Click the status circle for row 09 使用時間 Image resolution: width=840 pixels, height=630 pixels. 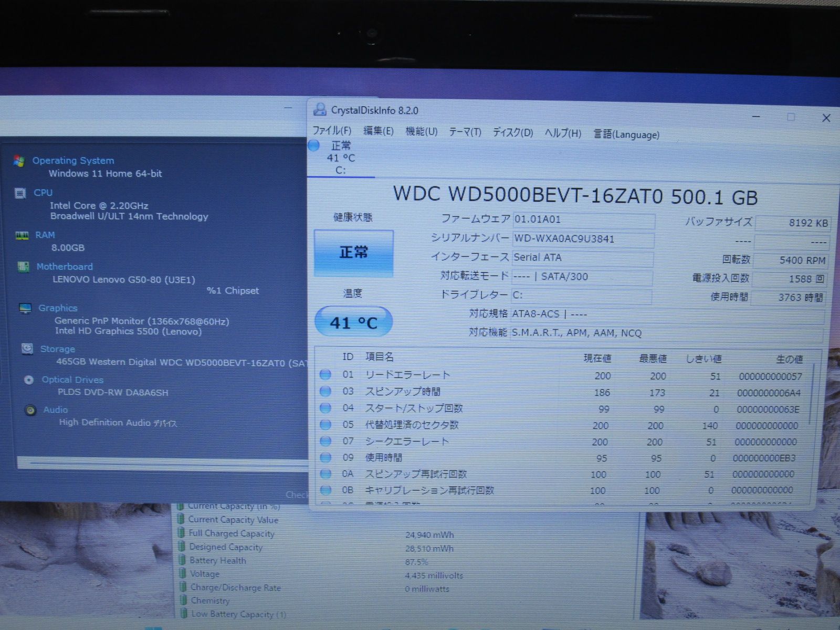coord(325,457)
